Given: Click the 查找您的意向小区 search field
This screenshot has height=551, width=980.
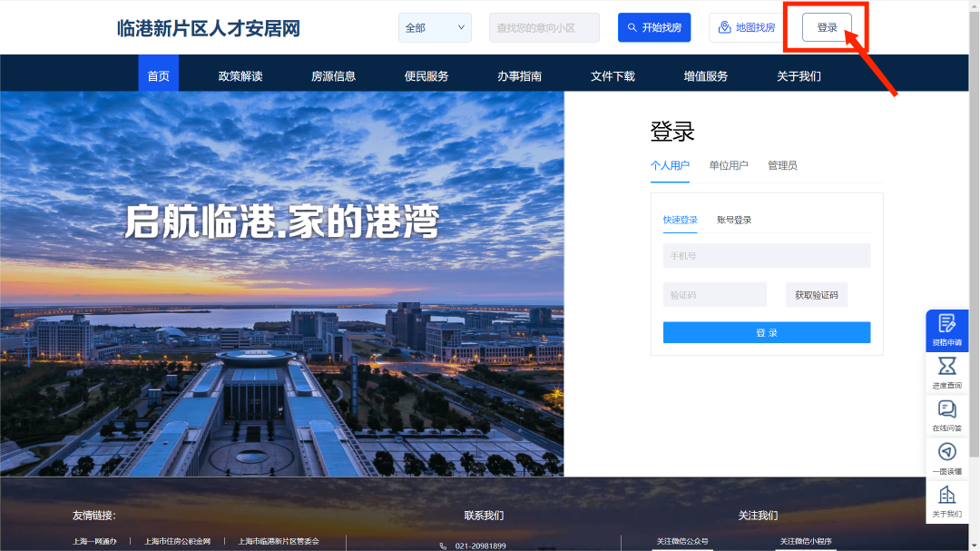Looking at the screenshot, I should click(x=544, y=27).
